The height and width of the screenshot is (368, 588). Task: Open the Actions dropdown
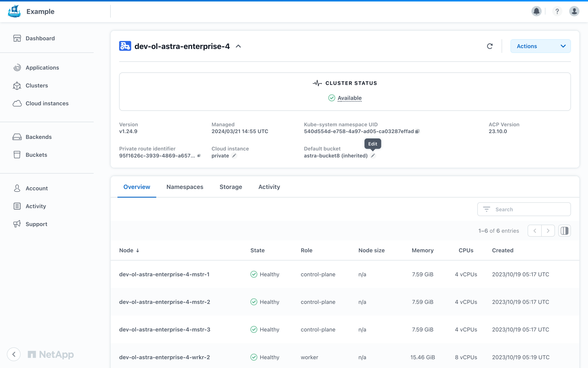click(540, 46)
